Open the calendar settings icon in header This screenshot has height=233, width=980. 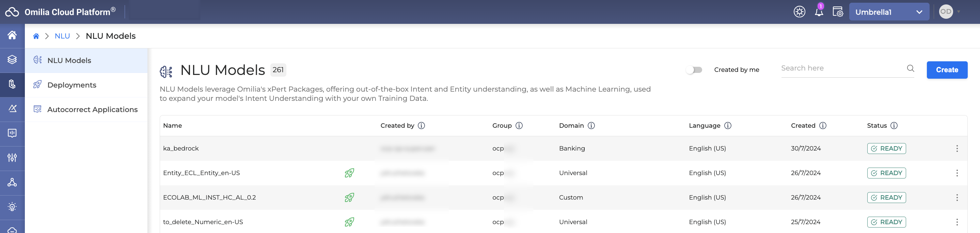click(838, 12)
